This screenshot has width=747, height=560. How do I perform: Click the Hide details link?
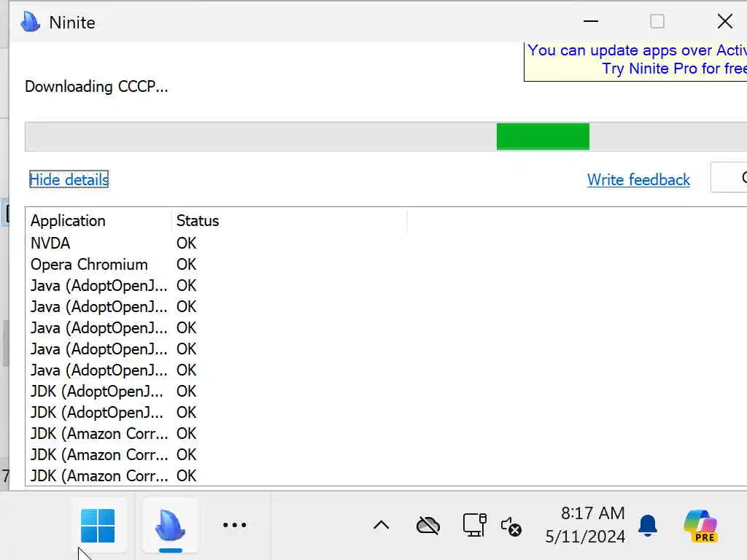(x=69, y=179)
